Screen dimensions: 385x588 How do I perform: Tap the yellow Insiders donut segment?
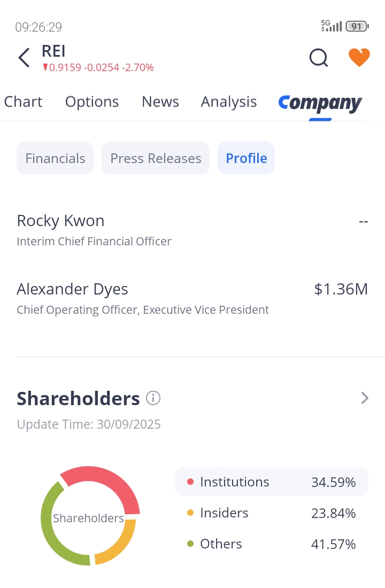coord(120,545)
